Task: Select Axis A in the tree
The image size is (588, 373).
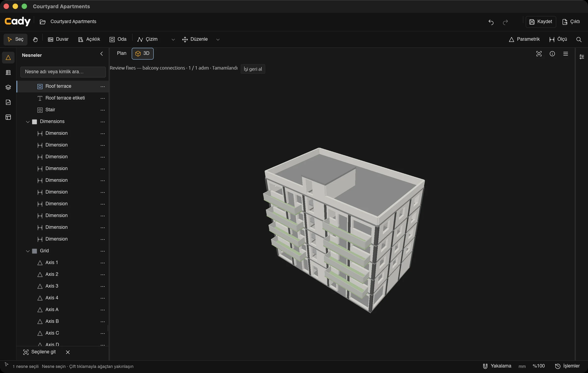Action: tap(62, 310)
